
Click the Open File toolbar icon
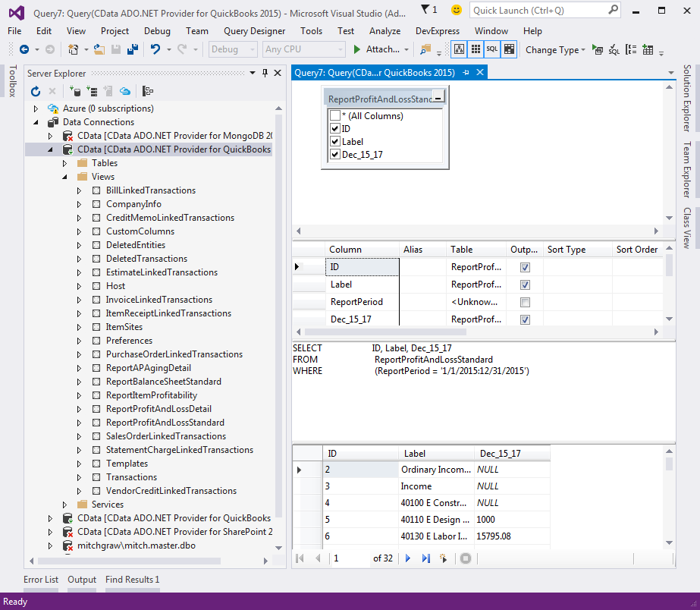(x=99, y=49)
